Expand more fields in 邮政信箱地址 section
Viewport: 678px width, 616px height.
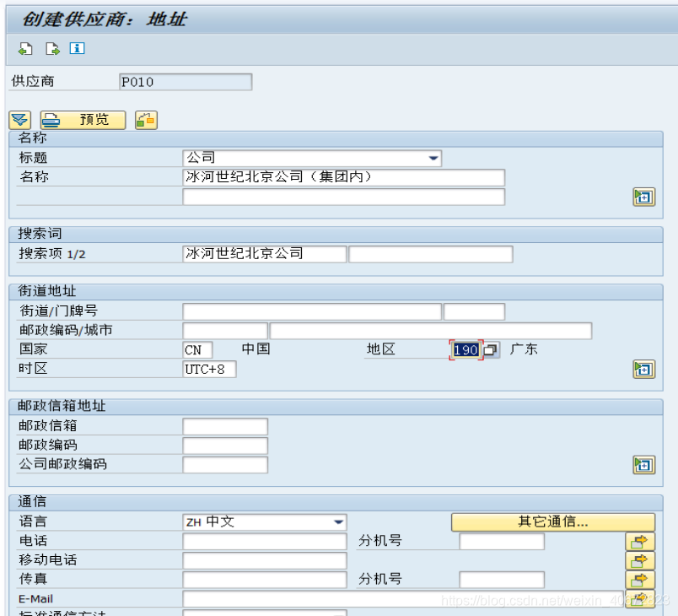click(643, 465)
